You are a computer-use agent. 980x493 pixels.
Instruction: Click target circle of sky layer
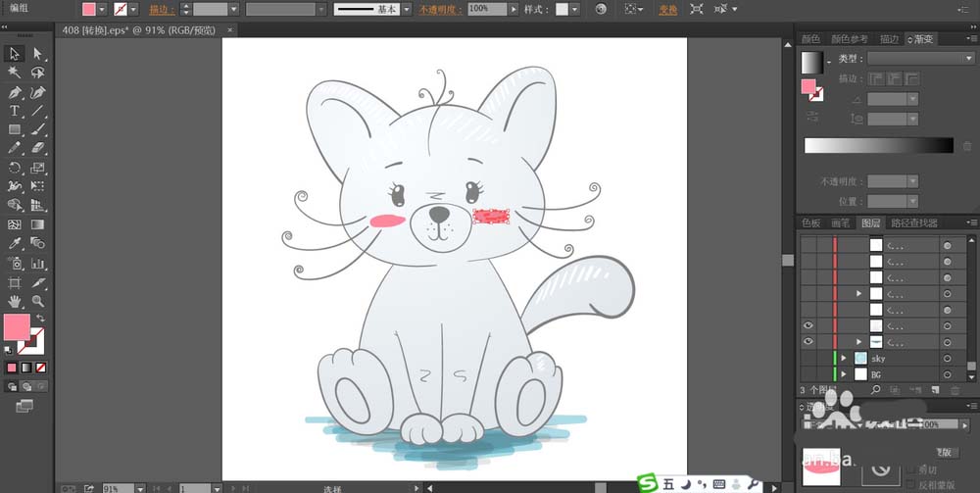[x=948, y=359]
